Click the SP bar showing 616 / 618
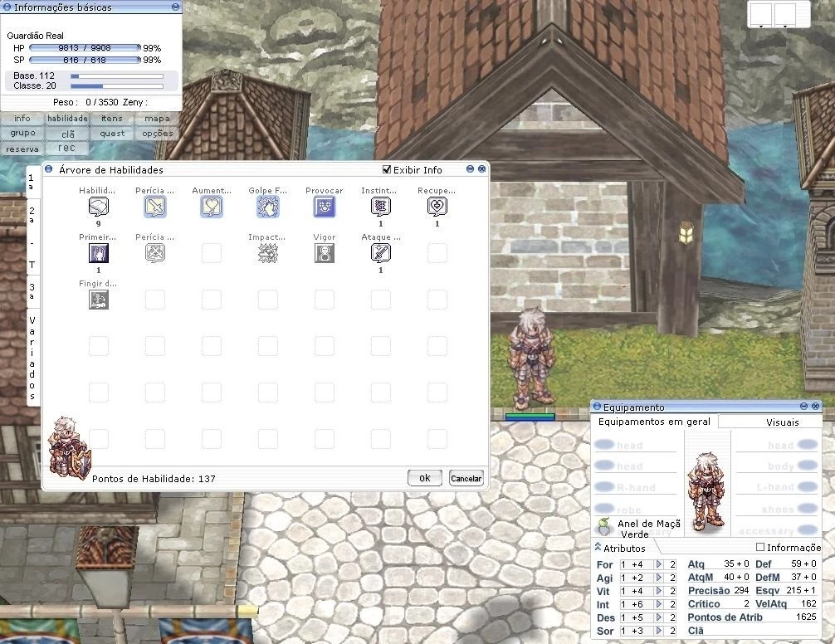Screen dimensions: 835x644 [85, 60]
